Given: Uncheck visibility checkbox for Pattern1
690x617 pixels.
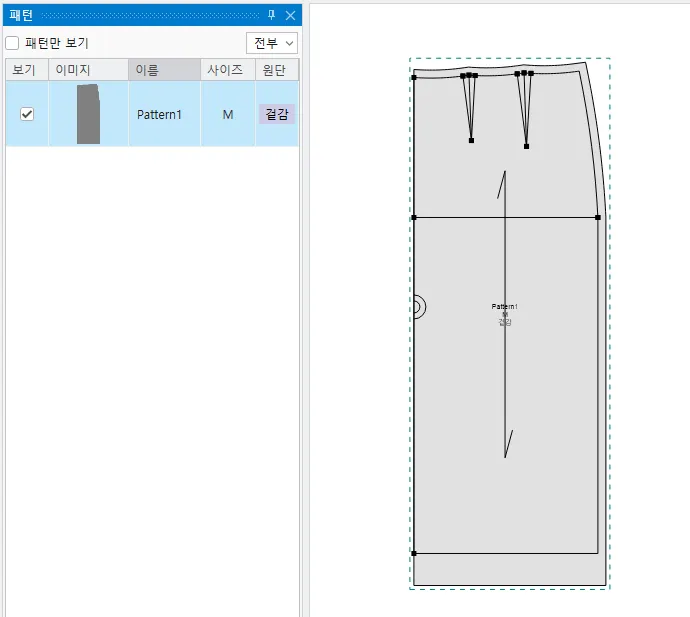Looking at the screenshot, I should click(27, 114).
